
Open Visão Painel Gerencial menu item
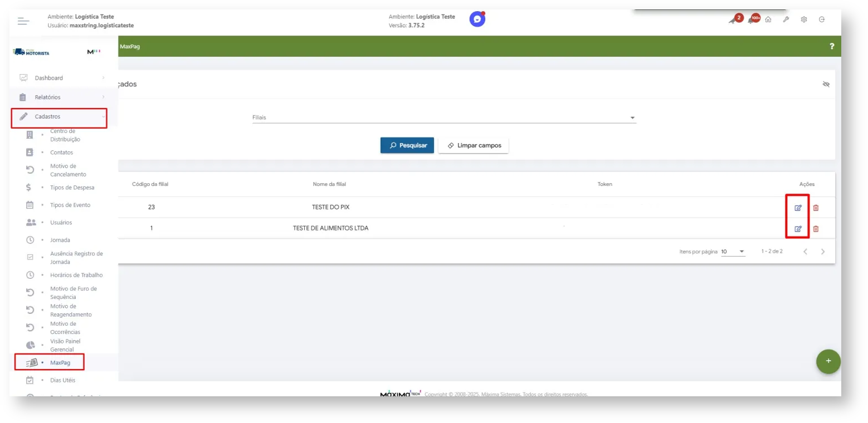pyautogui.click(x=66, y=345)
